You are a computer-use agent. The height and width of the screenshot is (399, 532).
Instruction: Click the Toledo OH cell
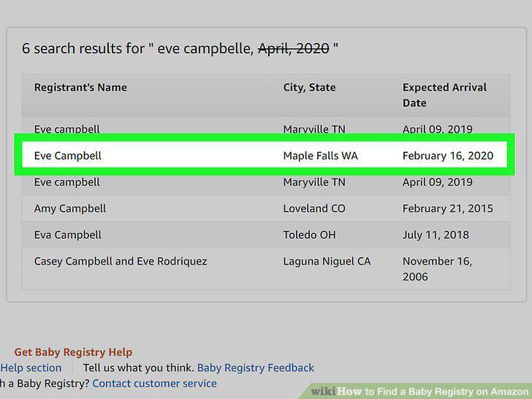[x=309, y=235]
